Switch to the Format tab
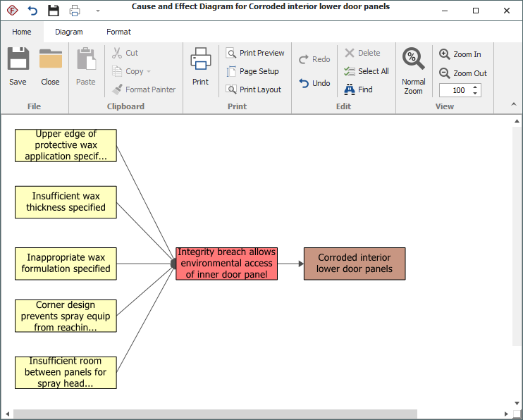 click(118, 32)
